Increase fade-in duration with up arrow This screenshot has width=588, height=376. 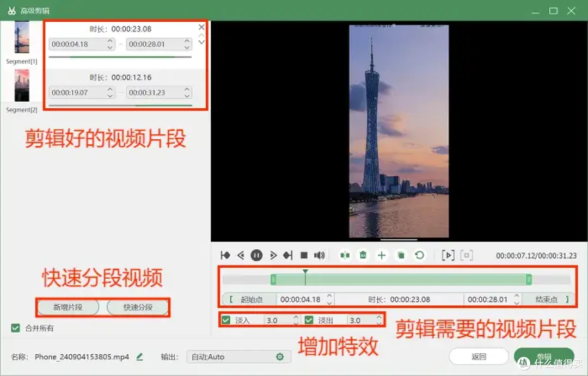click(296, 317)
